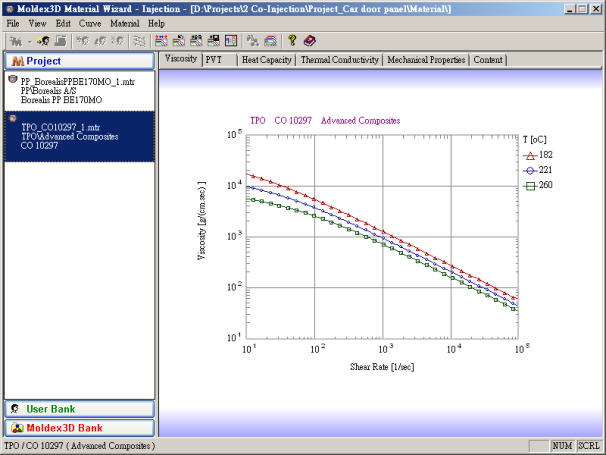
Task: Switch to the Thermal Conductivity tab
Action: pyautogui.click(x=340, y=60)
